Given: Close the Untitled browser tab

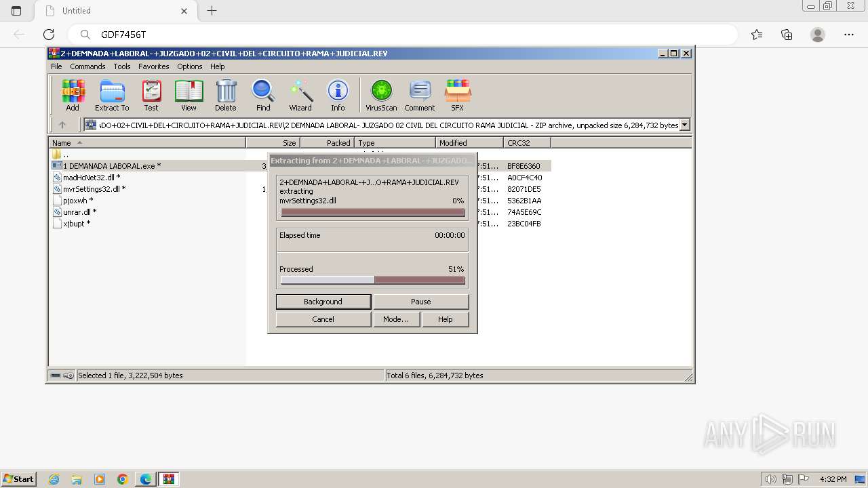Looking at the screenshot, I should tap(184, 11).
